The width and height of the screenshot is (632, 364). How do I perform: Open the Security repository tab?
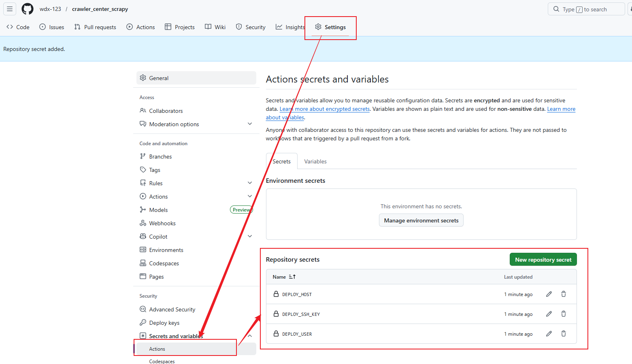point(251,27)
